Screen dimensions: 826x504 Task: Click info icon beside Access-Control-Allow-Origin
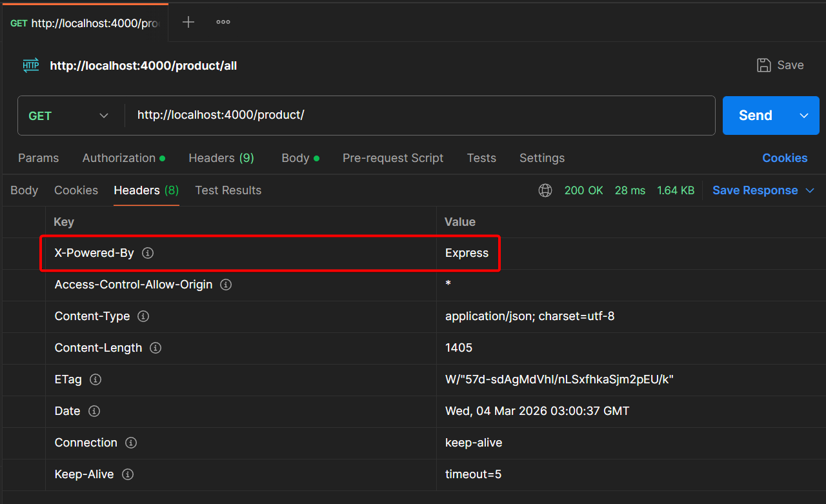[226, 285]
